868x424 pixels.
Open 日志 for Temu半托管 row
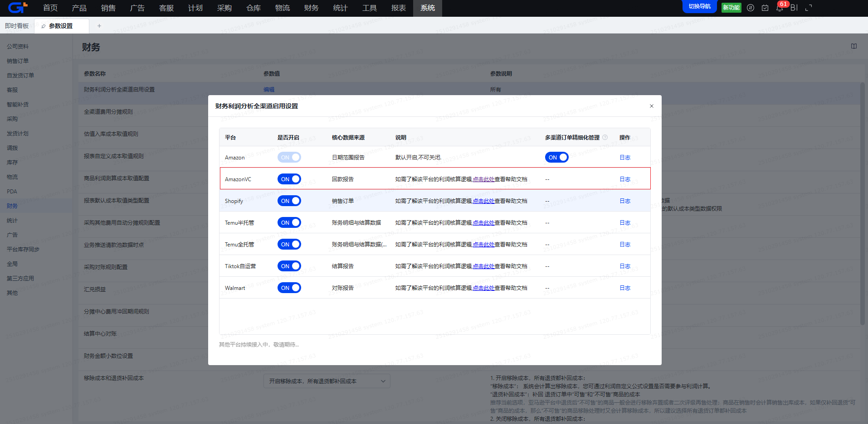[625, 222]
